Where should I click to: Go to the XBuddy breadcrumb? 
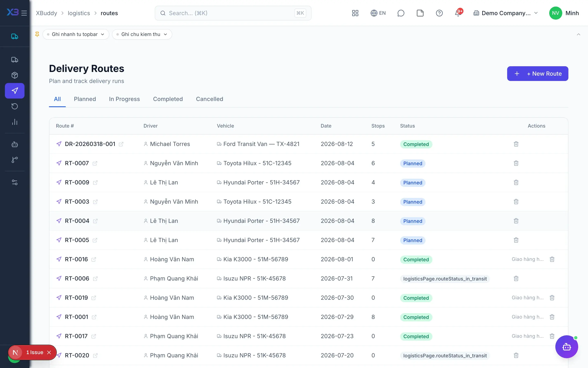(x=46, y=13)
